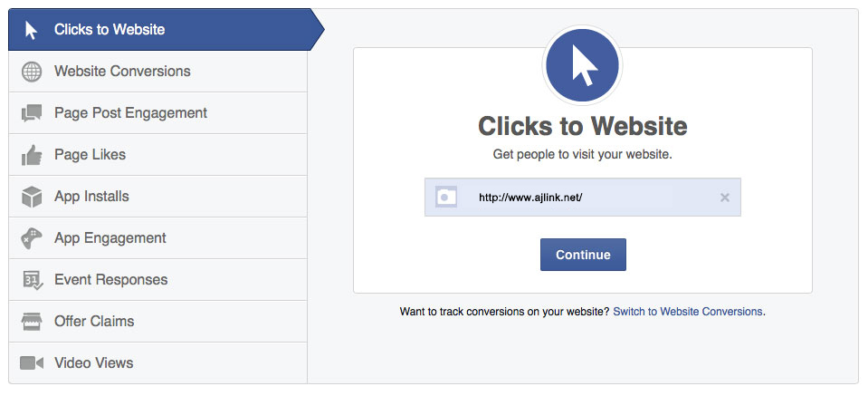Pick the Event Responses option
868x396 pixels.
tap(157, 280)
